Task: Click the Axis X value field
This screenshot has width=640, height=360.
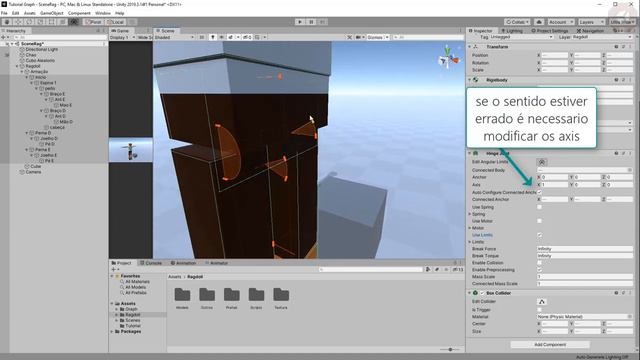Action: pos(554,185)
